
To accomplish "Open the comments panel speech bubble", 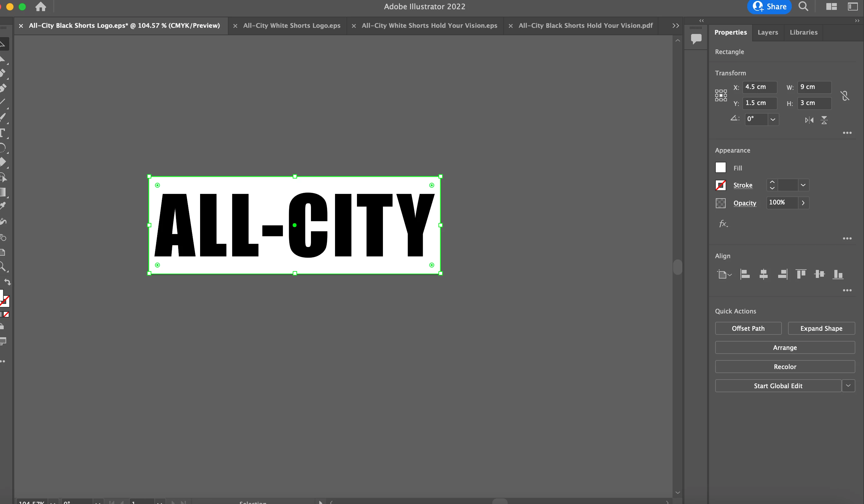I will pyautogui.click(x=696, y=38).
